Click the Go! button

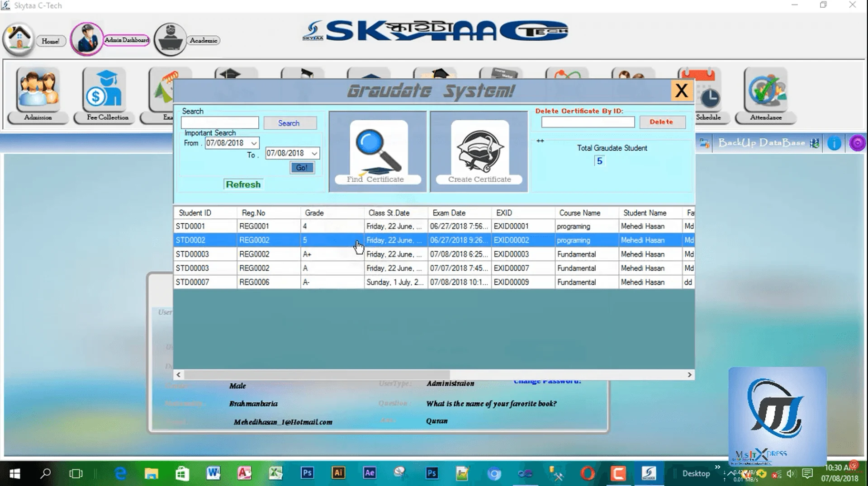(x=302, y=168)
